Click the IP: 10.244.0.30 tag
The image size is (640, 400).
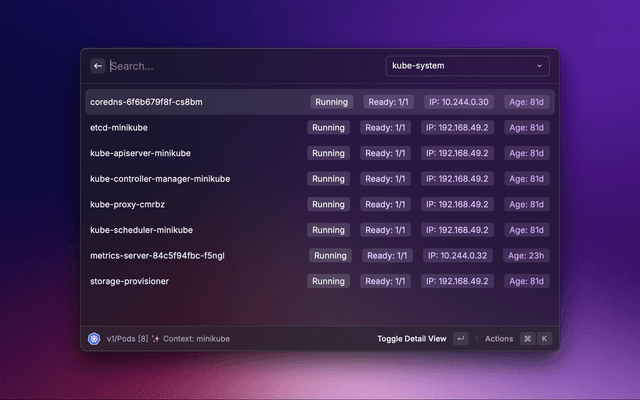[x=458, y=102]
